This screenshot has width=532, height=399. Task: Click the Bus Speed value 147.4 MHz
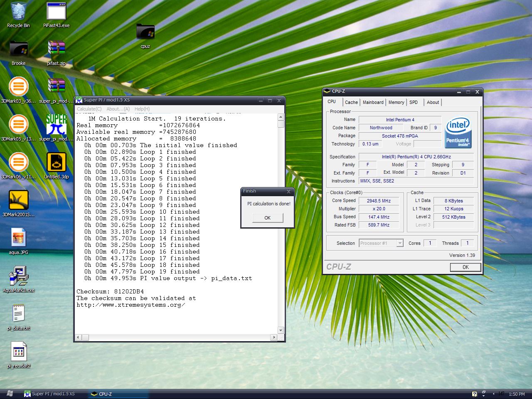coord(379,217)
